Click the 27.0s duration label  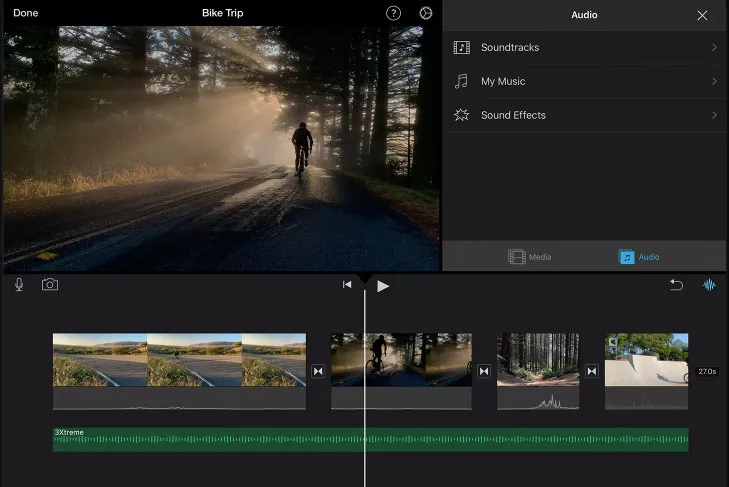coord(707,371)
